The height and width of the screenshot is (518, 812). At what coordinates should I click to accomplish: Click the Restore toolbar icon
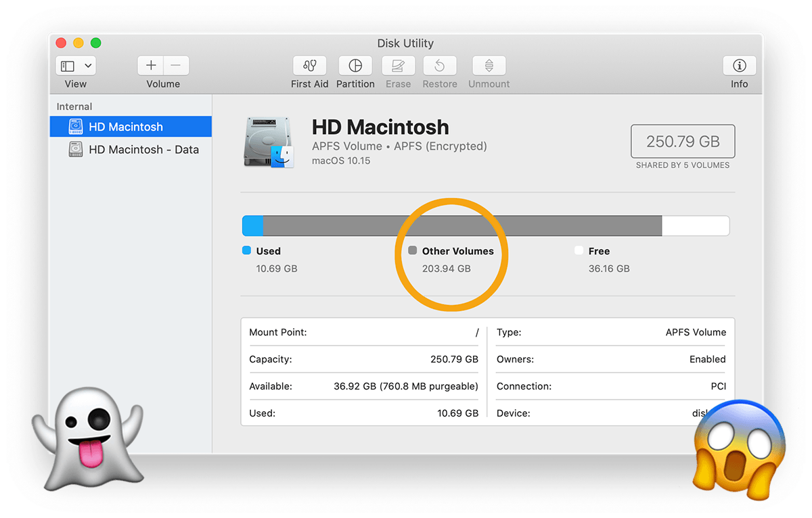(x=440, y=66)
